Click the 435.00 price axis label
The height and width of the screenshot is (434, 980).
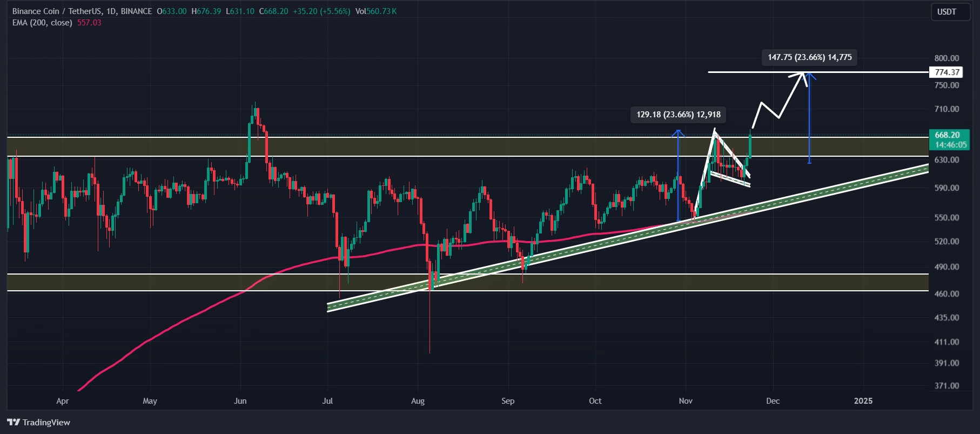[x=947, y=317]
